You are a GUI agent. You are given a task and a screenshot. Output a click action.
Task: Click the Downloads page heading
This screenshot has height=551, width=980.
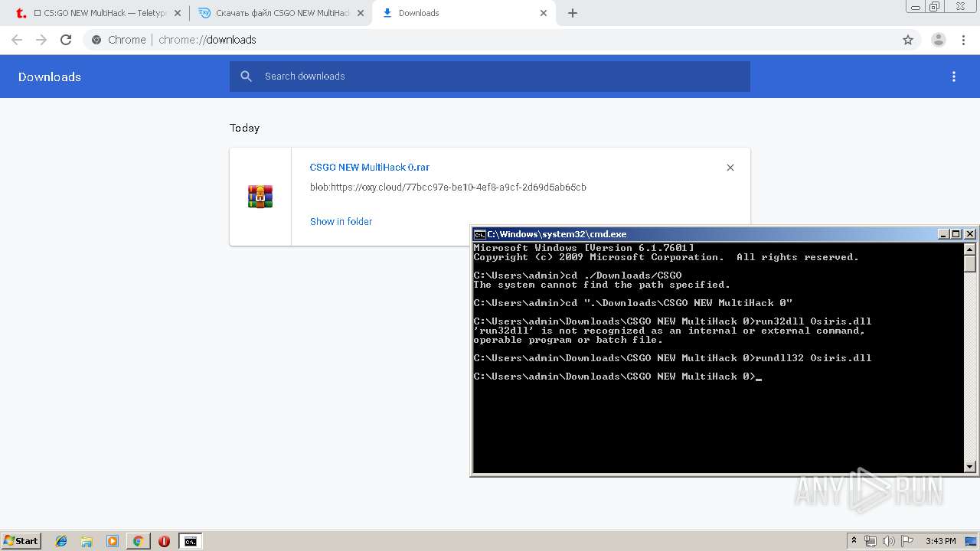pos(50,77)
